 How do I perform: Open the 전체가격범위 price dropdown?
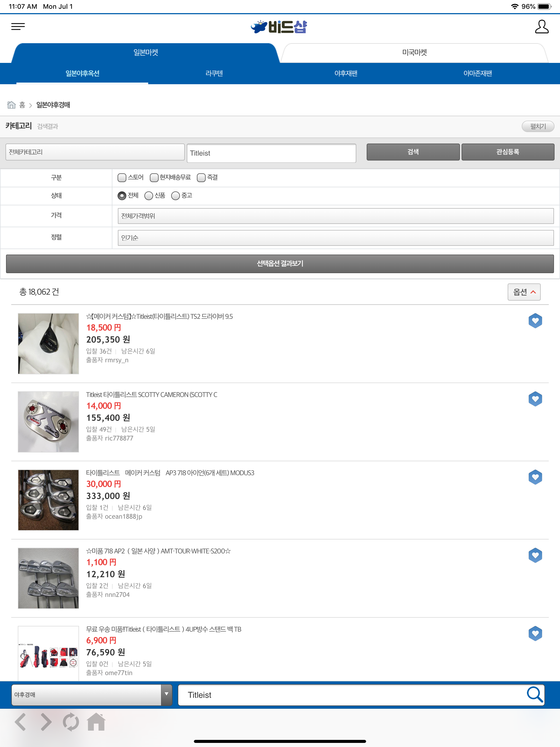pyautogui.click(x=336, y=216)
